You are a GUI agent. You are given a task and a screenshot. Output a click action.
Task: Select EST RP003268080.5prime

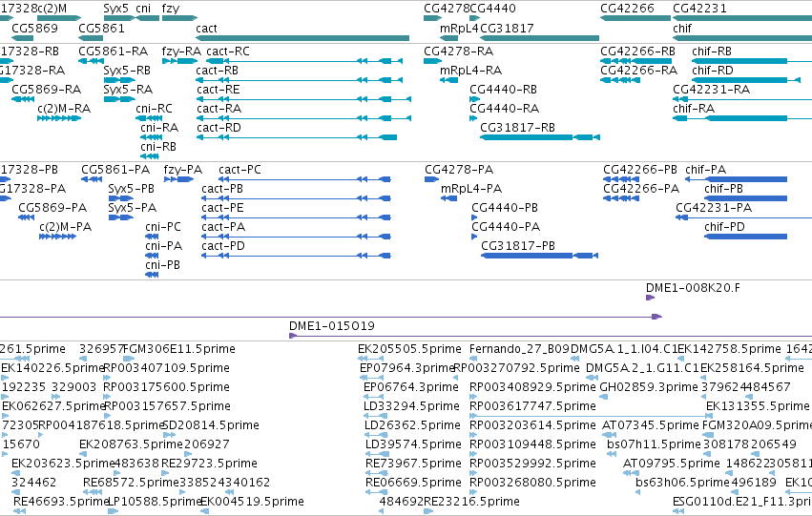point(473,492)
